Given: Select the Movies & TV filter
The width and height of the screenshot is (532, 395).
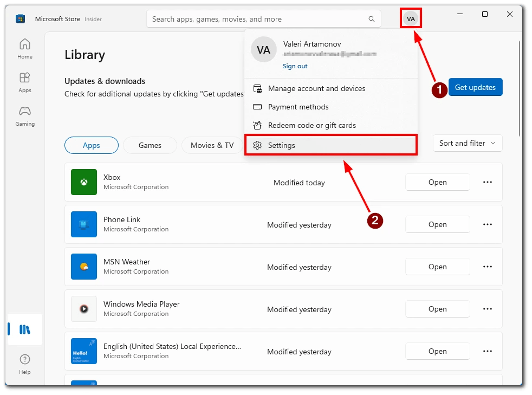Looking at the screenshot, I should [x=212, y=145].
